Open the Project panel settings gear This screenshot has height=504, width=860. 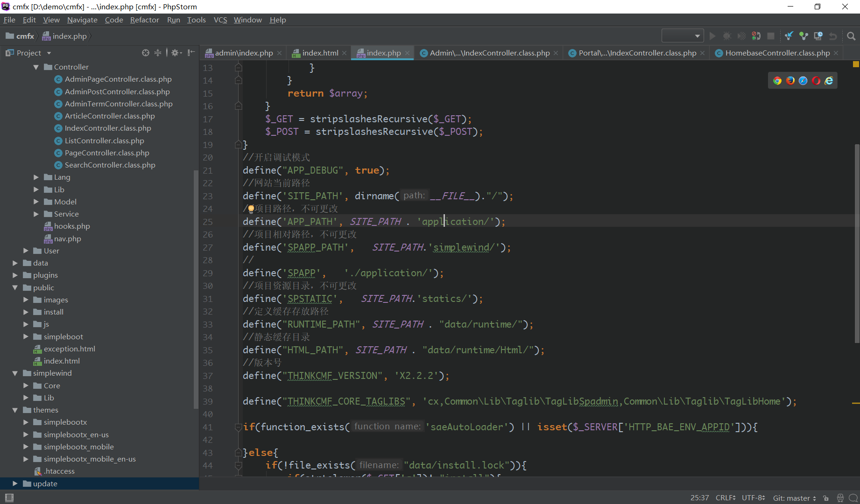tap(176, 53)
